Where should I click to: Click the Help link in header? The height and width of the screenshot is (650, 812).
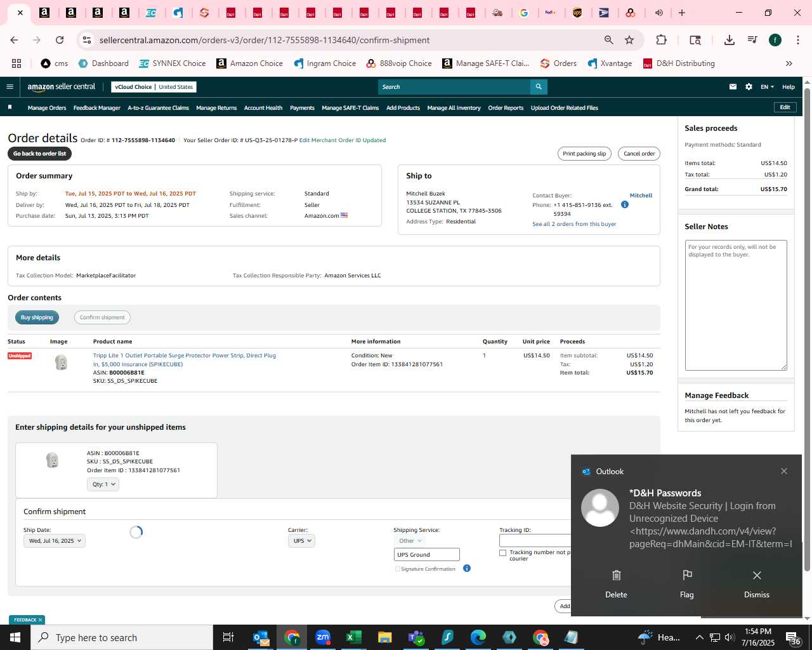[788, 87]
